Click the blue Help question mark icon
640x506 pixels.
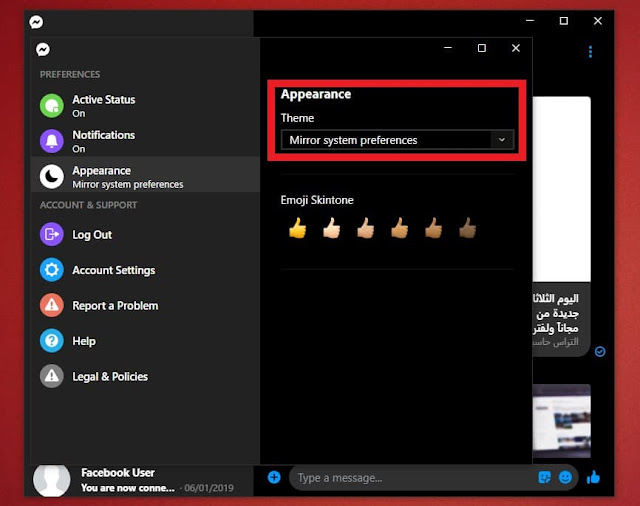click(x=52, y=341)
